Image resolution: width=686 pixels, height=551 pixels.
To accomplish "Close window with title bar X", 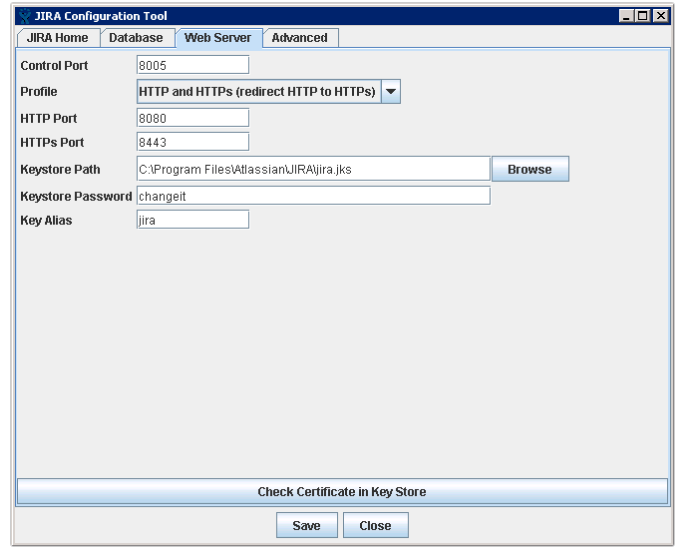I will point(660,16).
